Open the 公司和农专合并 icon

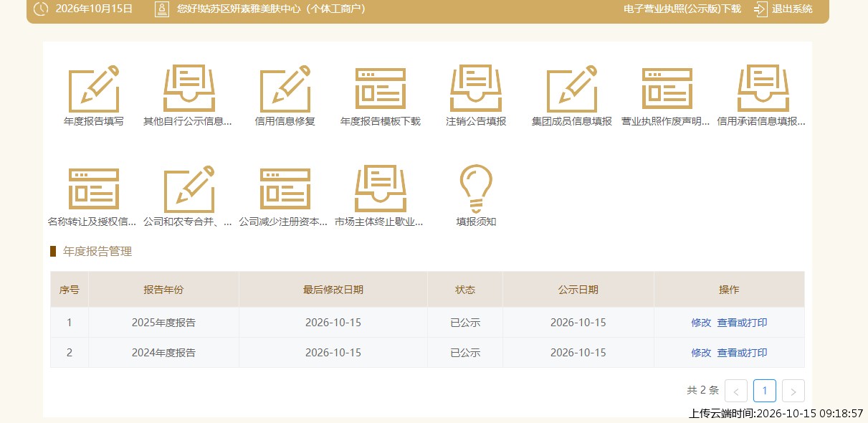click(x=189, y=189)
